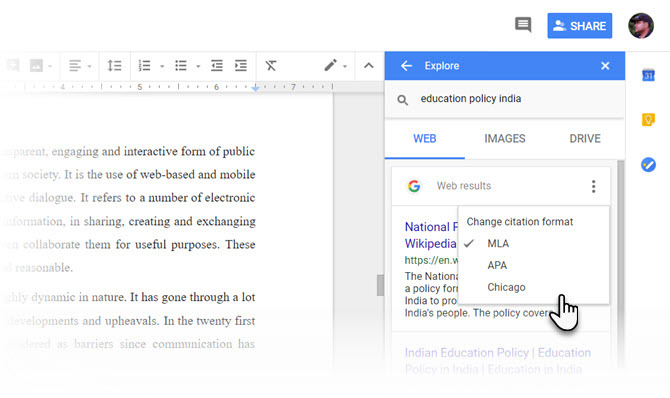Image resolution: width=670 pixels, height=398 pixels.
Task: Go back using the Explore panel arrow
Action: [x=406, y=66]
